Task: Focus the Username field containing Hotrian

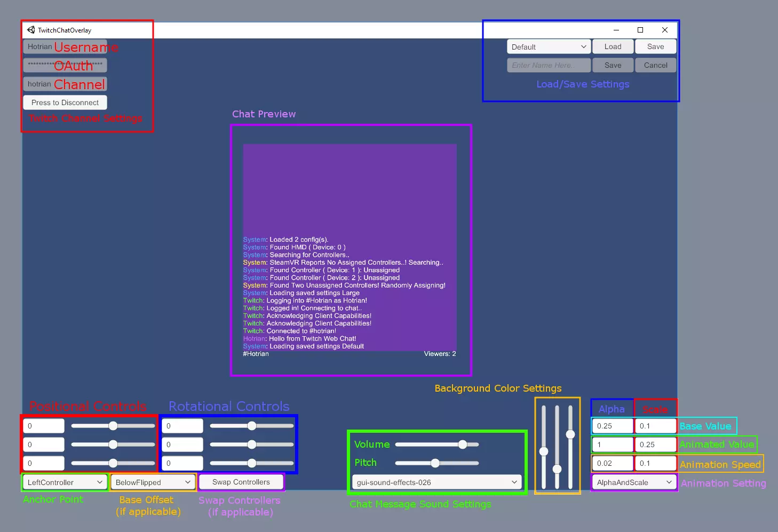Action: point(65,47)
